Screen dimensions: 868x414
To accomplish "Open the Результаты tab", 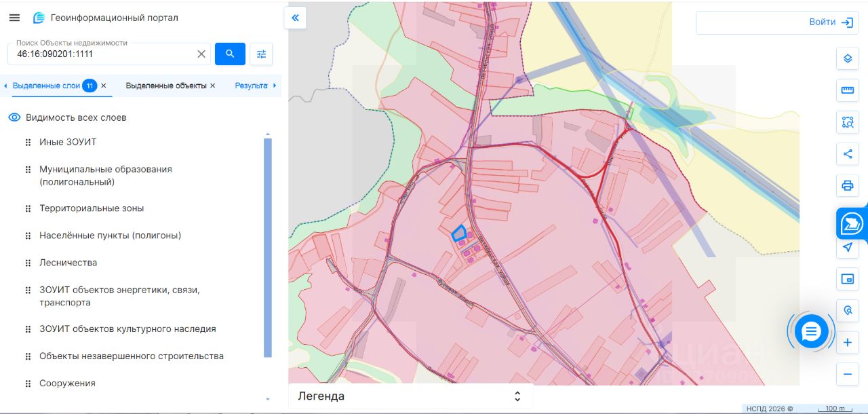I will [x=252, y=86].
